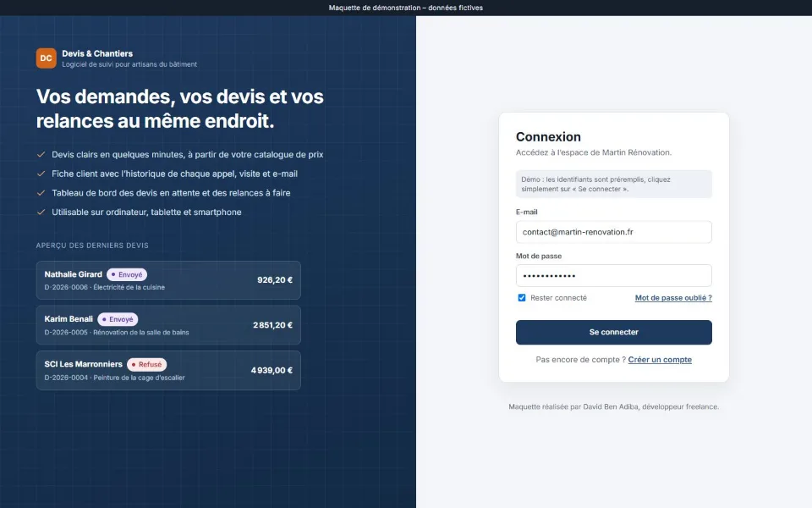The image size is (812, 508).
Task: Toggle the 'Rester connecté' checkbox
Action: (522, 297)
